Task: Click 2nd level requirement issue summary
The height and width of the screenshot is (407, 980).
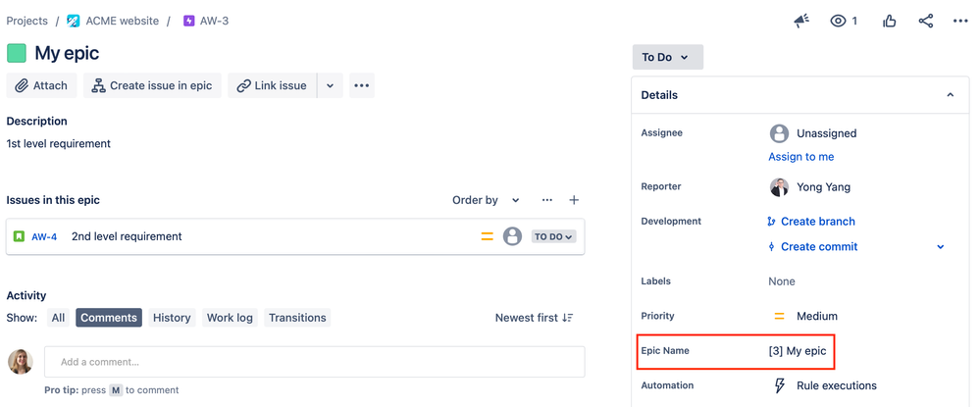Action: click(x=127, y=236)
